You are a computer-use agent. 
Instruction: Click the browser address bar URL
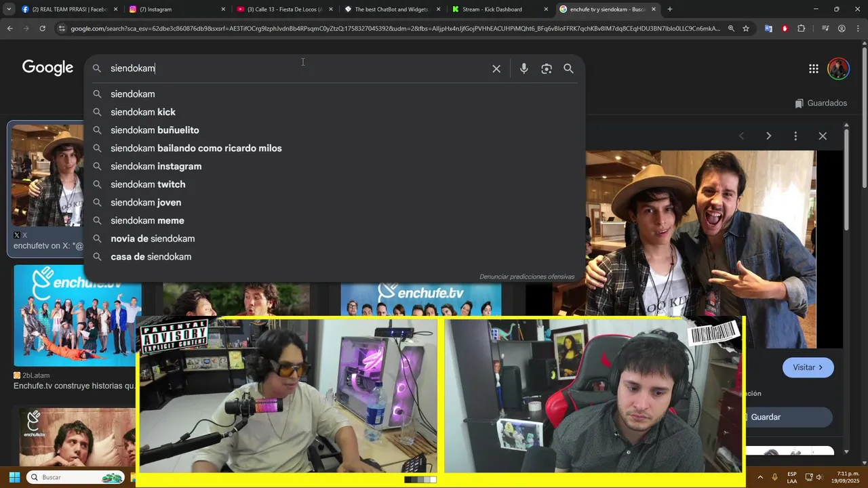(x=395, y=28)
